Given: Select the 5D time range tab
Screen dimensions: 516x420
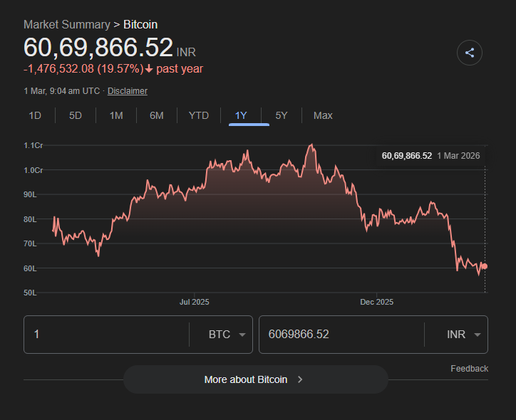Looking at the screenshot, I should 76,115.
